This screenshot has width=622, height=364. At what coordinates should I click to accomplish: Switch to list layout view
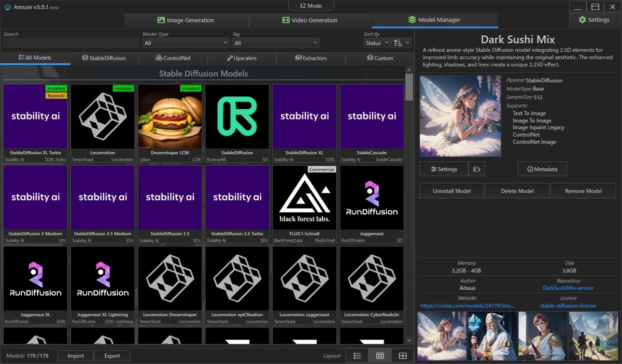357,356
